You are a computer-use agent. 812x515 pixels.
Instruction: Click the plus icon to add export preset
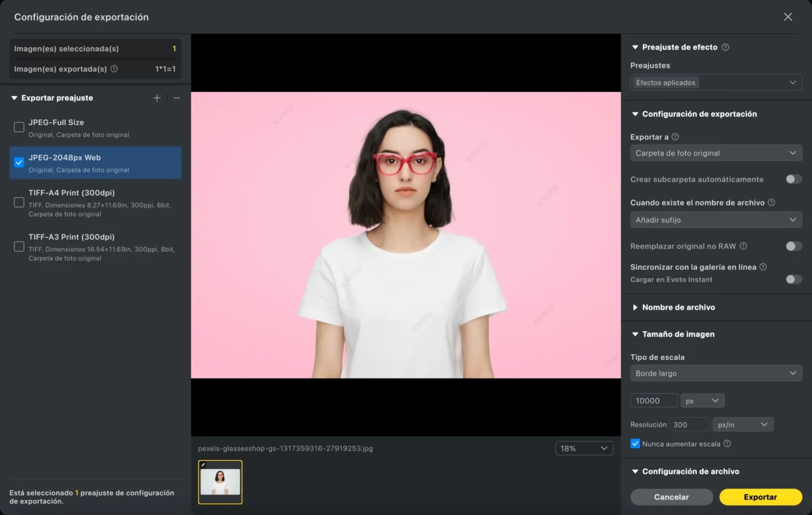coord(157,98)
